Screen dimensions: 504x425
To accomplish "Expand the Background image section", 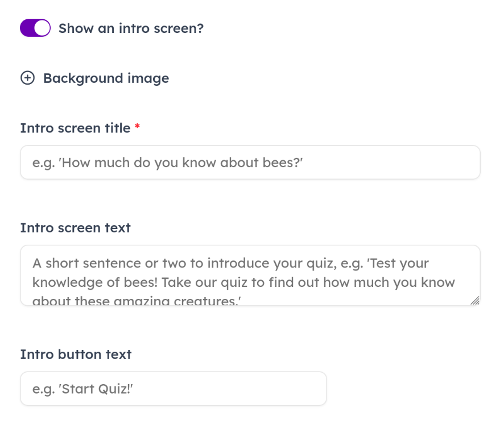I will (x=106, y=78).
